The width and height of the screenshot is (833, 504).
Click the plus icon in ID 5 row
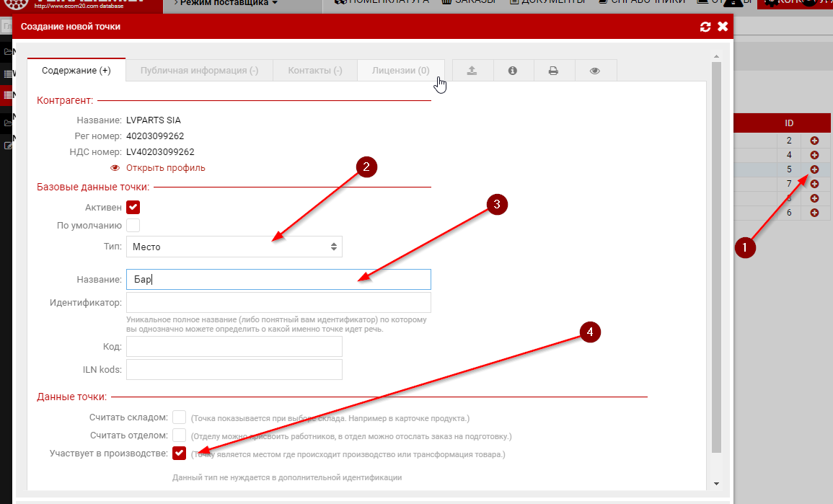pos(814,169)
